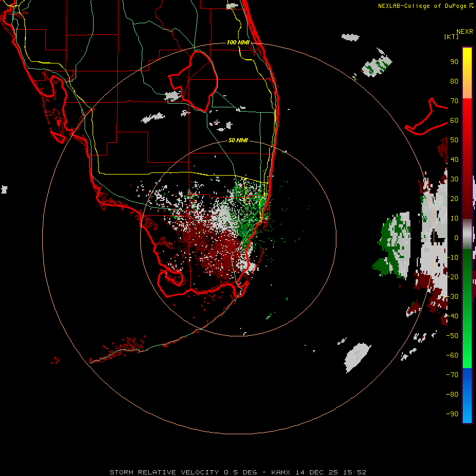The image size is (476, 476).
Task: Pick the gray zero-velocity segment of the color bar
Action: click(x=467, y=234)
